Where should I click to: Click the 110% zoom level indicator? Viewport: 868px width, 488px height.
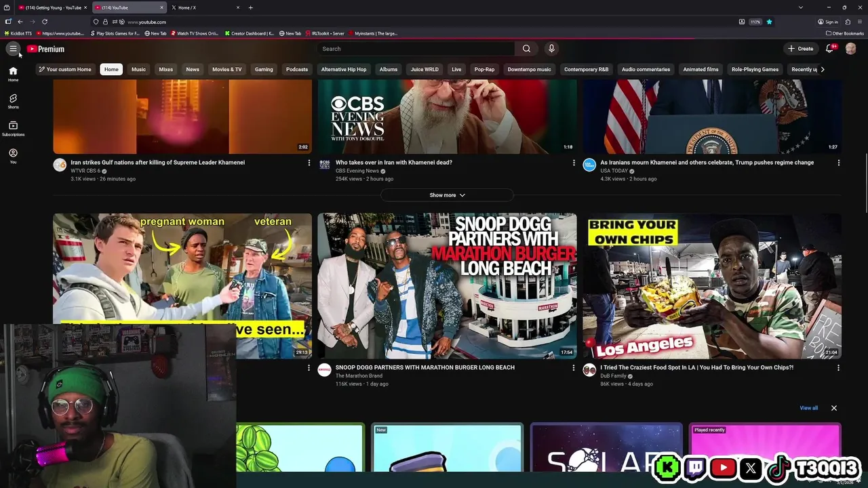[x=755, y=22]
